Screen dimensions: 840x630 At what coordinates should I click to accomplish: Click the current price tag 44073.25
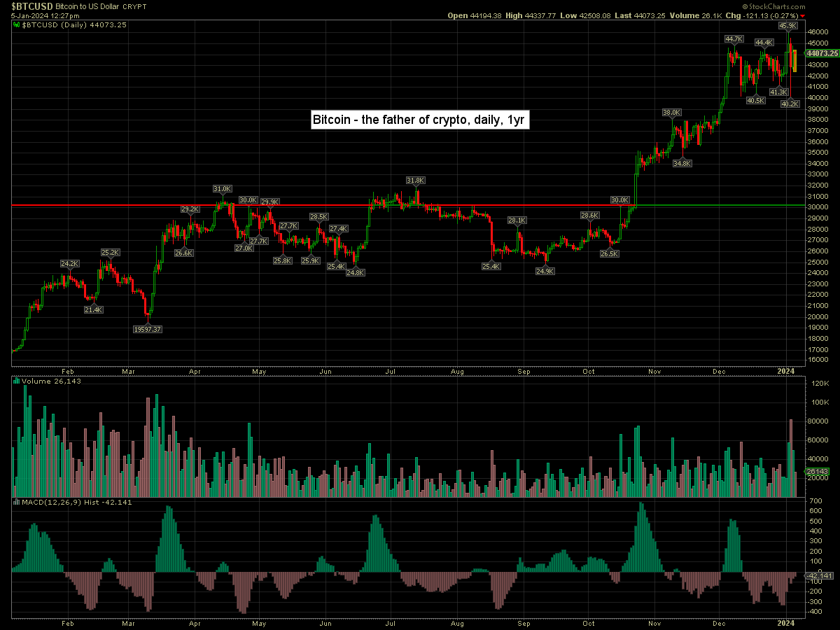click(x=822, y=53)
